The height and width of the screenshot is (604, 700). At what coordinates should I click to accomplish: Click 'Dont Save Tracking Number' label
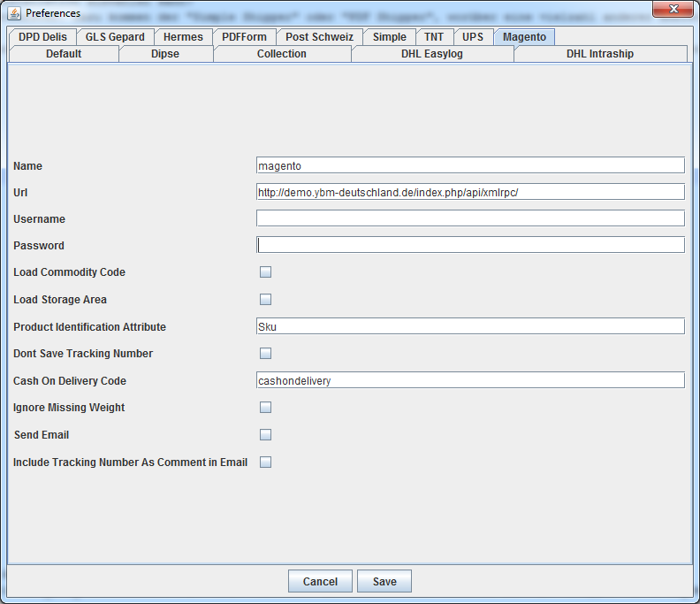tap(83, 354)
